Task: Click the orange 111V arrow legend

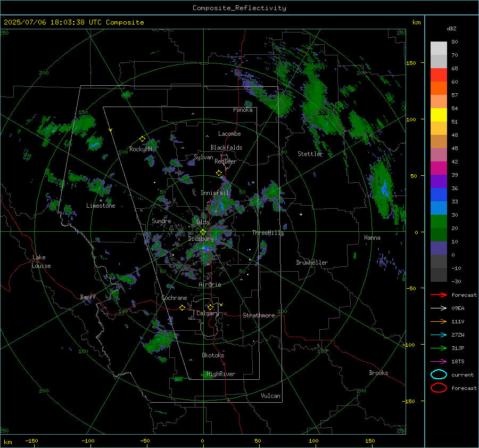Action: tap(439, 321)
